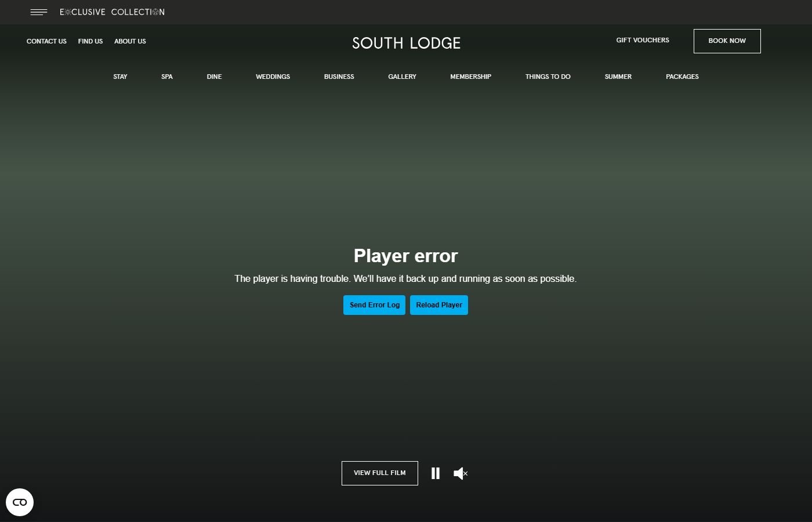Open the Stay menu
Viewport: 812px width, 522px height.
click(x=120, y=77)
